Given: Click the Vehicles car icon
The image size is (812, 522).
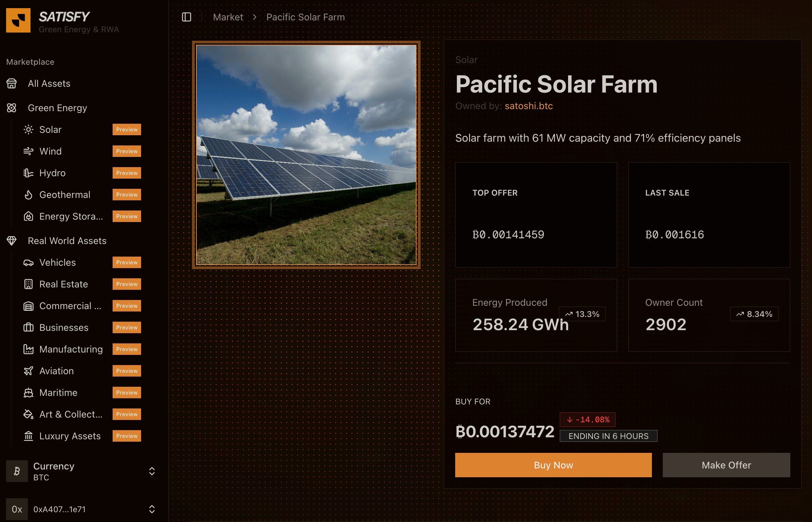Looking at the screenshot, I should (x=28, y=262).
